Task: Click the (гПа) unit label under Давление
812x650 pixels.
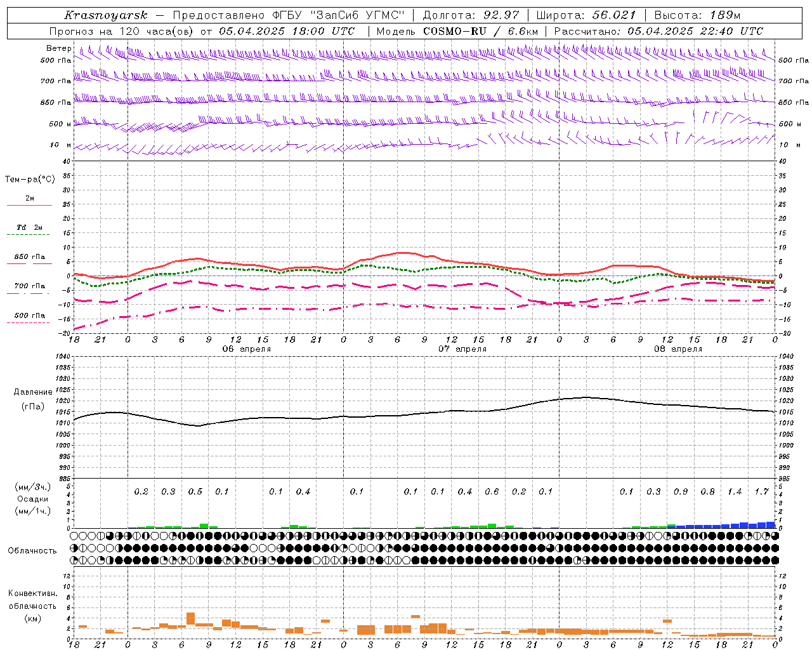Action: point(33,407)
